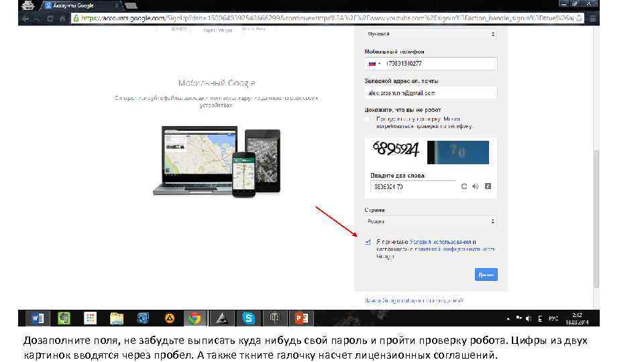644x362 pixels.
Task: Open PowerPoint from the taskbar
Action: pyautogui.click(x=301, y=318)
